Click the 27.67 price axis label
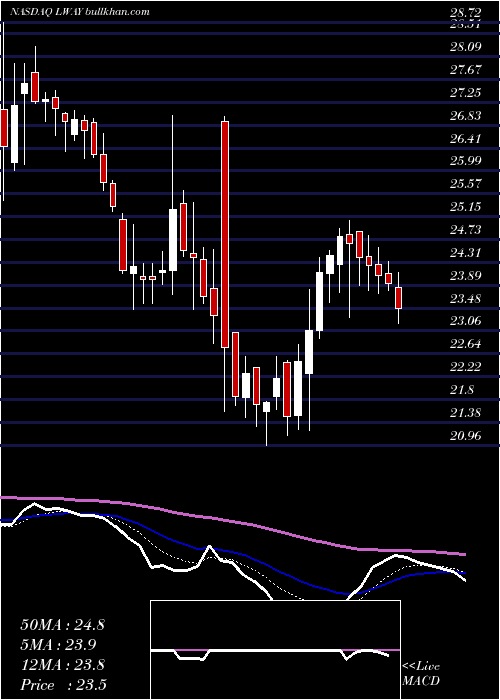 (466, 70)
